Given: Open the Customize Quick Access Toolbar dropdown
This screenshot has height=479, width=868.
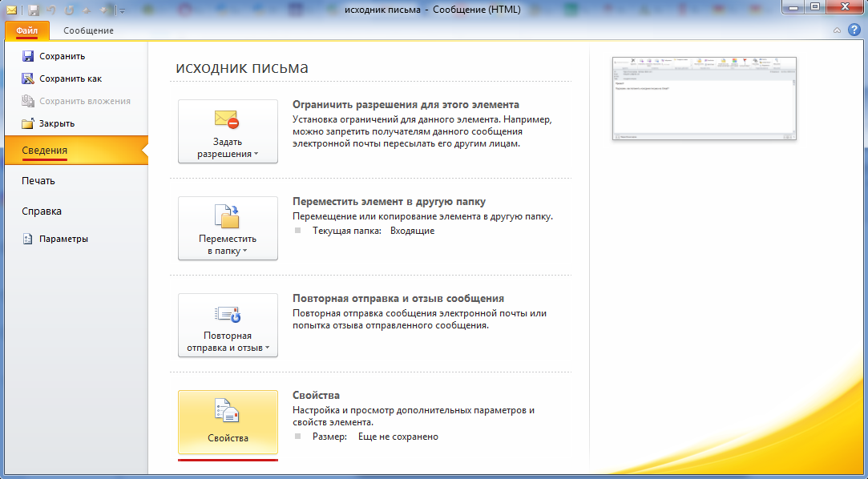Looking at the screenshot, I should point(121,11).
